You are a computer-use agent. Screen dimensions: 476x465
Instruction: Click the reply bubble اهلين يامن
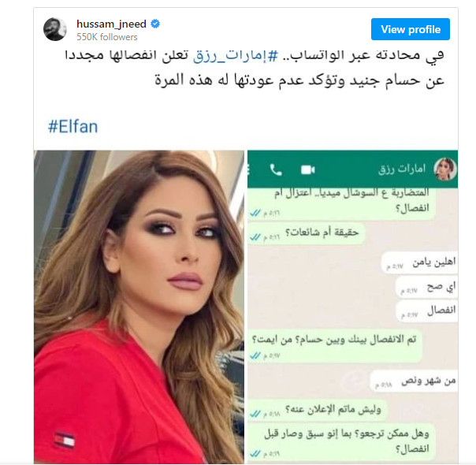tap(419, 263)
